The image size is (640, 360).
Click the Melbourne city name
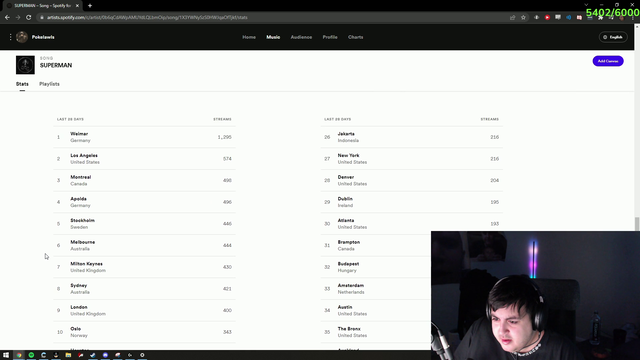click(x=82, y=242)
